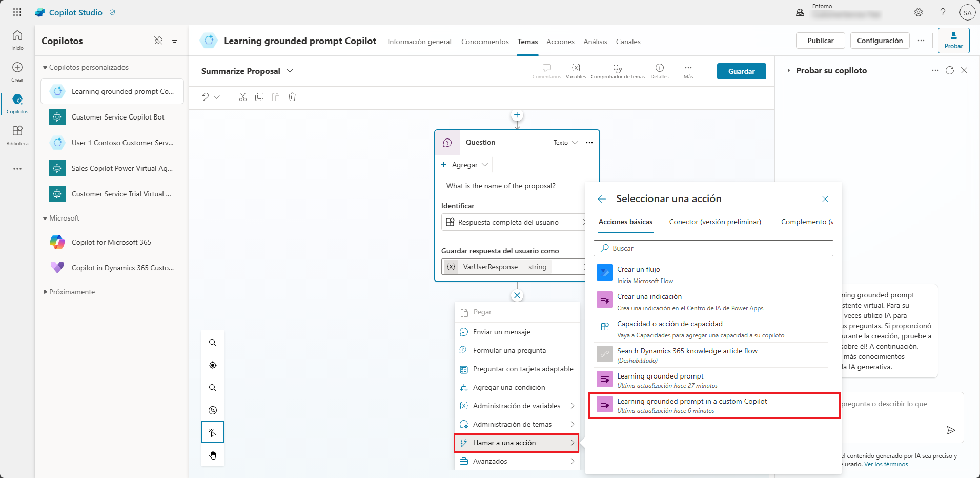Select the hand pan tool
Screen dimensions: 980x478
pyautogui.click(x=213, y=455)
